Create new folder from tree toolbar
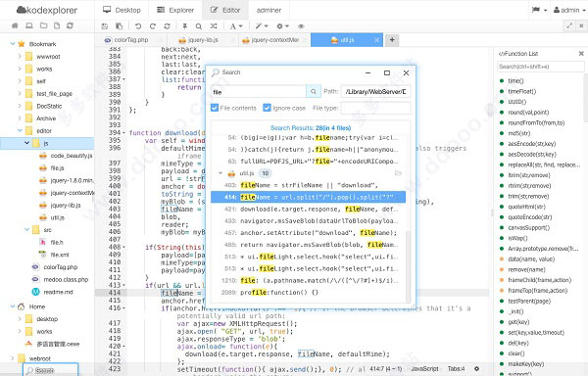This screenshot has width=588, height=376. pos(43,25)
